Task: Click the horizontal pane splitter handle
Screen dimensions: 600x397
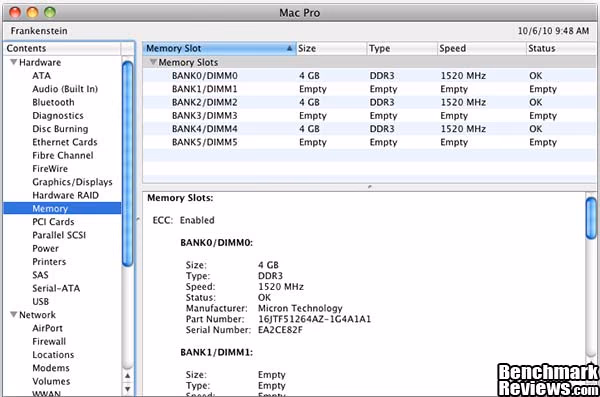Action: [x=369, y=187]
